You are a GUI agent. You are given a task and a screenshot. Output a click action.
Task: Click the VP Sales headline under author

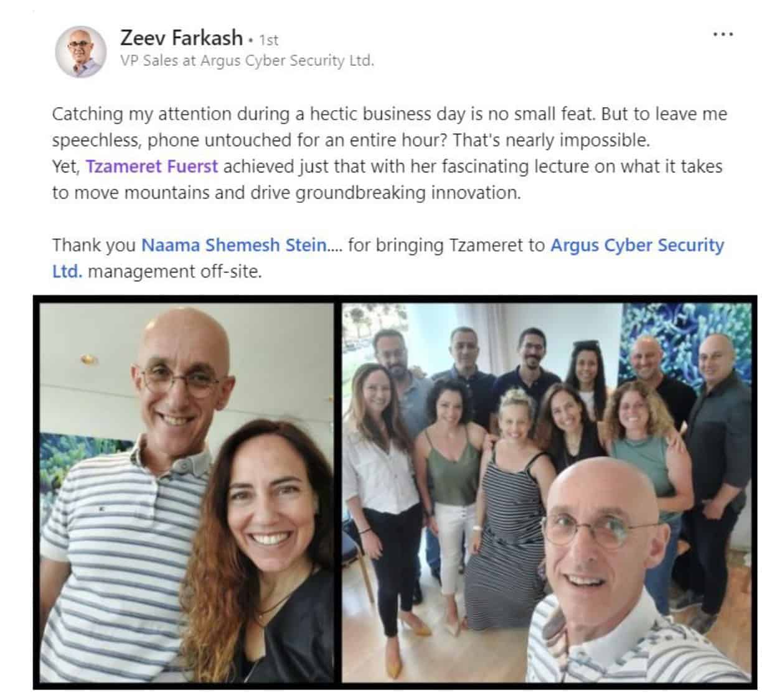point(247,61)
